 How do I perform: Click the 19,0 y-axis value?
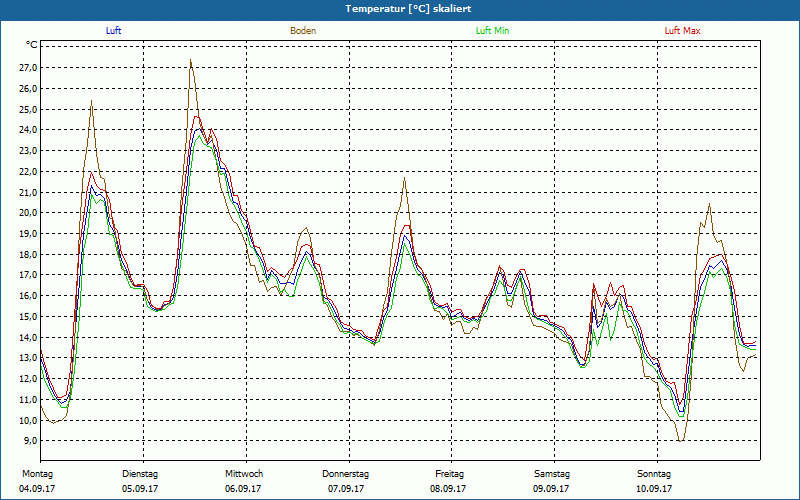pyautogui.click(x=28, y=234)
